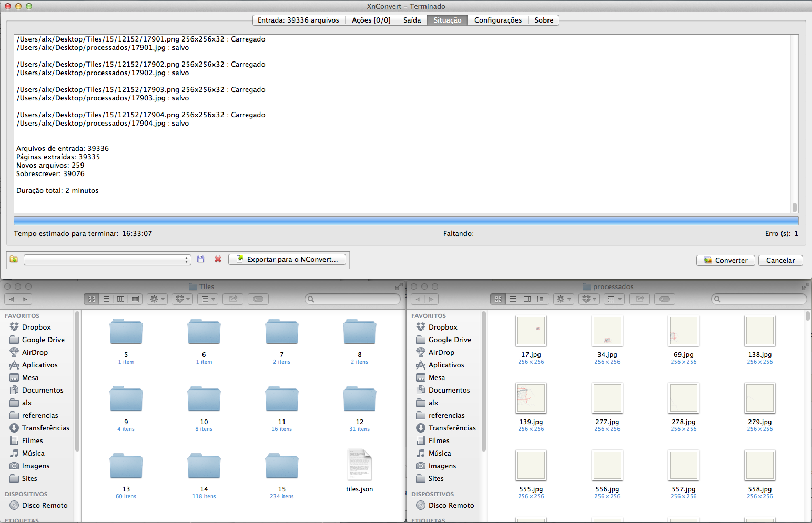This screenshot has width=812, height=523.
Task: Open folder 15 in the Tiles window
Action: (x=282, y=466)
